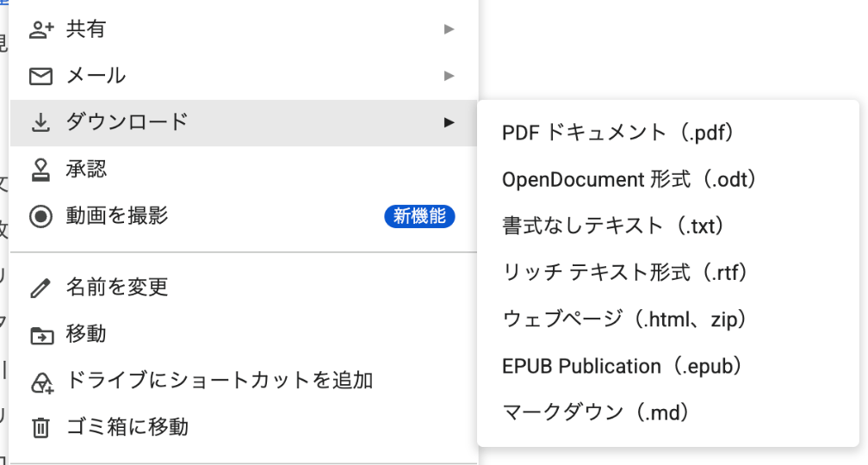Select ゴミ箱に移動 menu item
Viewport: 868px width, 465px height.
coord(243,427)
